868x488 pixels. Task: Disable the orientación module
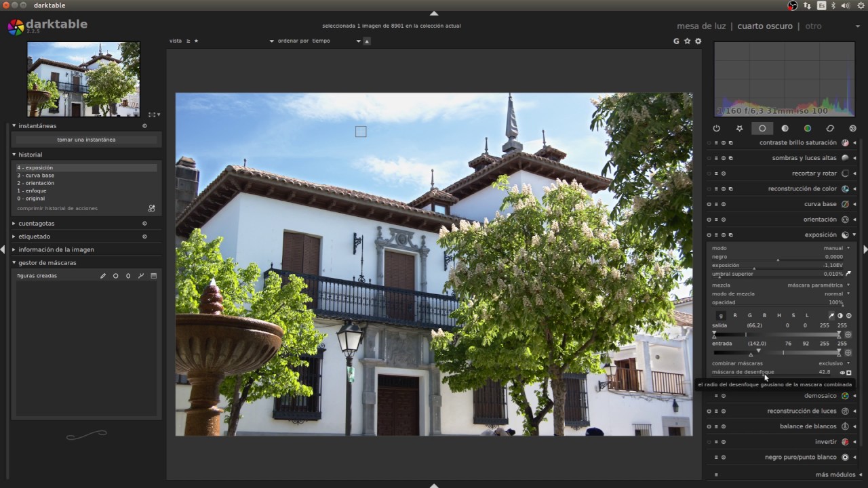click(x=709, y=220)
